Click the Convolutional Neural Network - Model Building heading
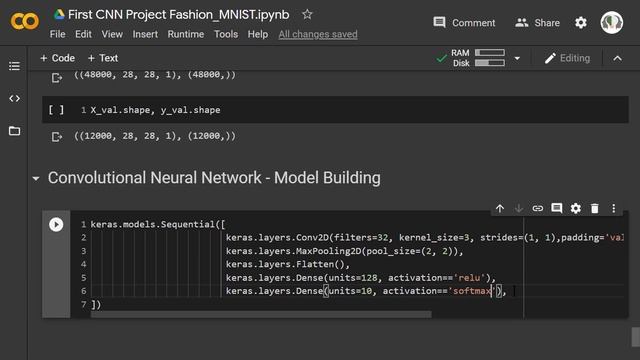 click(x=214, y=178)
